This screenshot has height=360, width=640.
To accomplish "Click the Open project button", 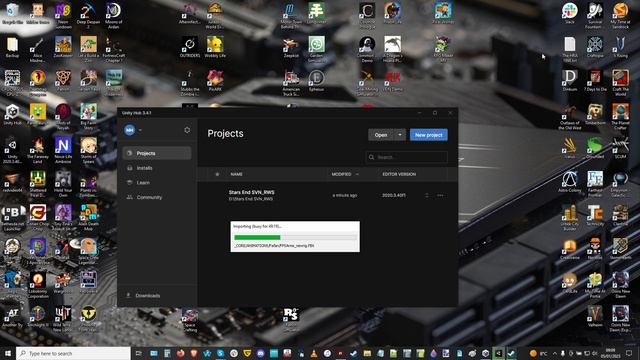I will [381, 135].
